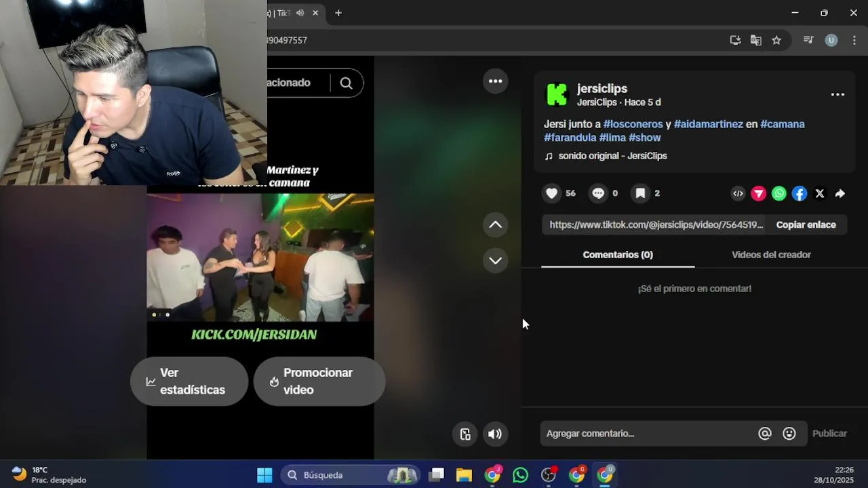Open the #camana hashtag
Viewport: 868px width, 488px height.
[x=783, y=124]
